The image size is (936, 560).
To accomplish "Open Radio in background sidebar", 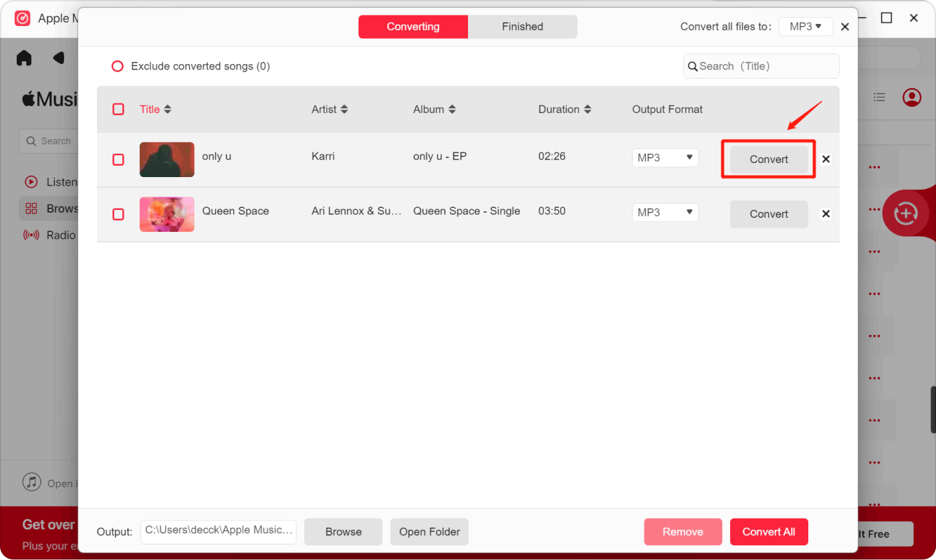I will 50,235.
